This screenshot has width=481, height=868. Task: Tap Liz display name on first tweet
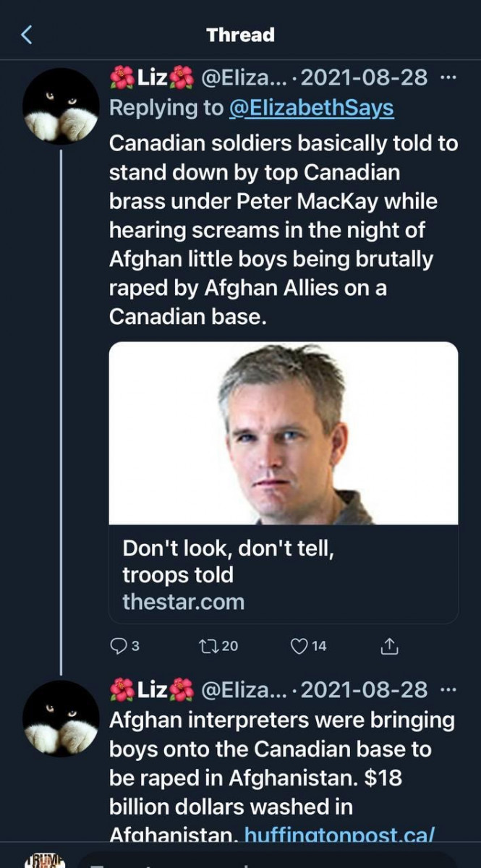(x=152, y=77)
